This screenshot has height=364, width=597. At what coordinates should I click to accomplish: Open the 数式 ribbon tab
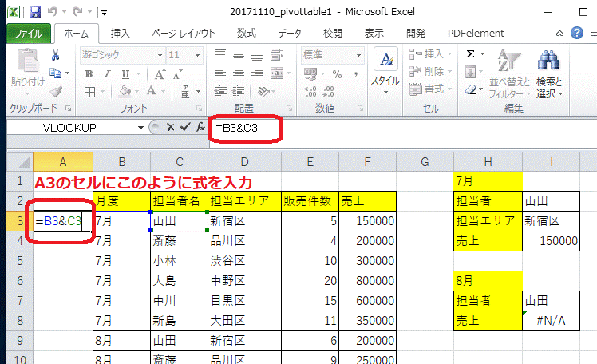[247, 34]
